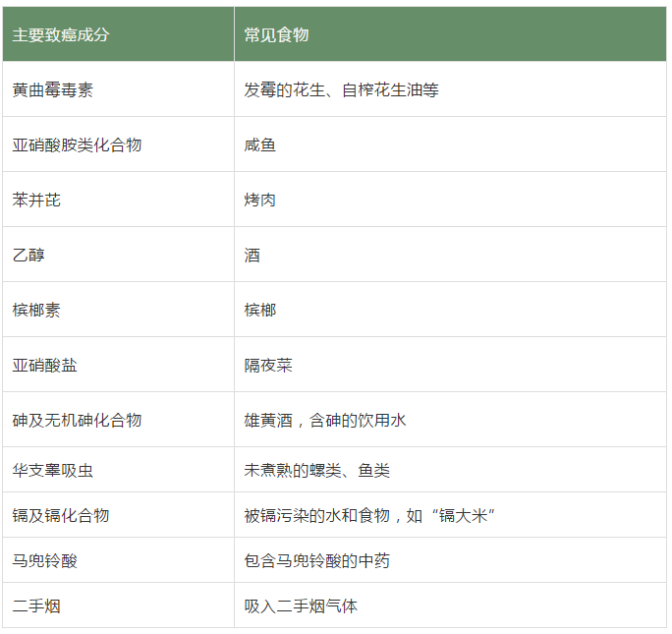Image resolution: width=672 pixels, height=634 pixels.
Task: Click the 发霉的花生、自榨花生油等 cell
Action: [x=341, y=89]
